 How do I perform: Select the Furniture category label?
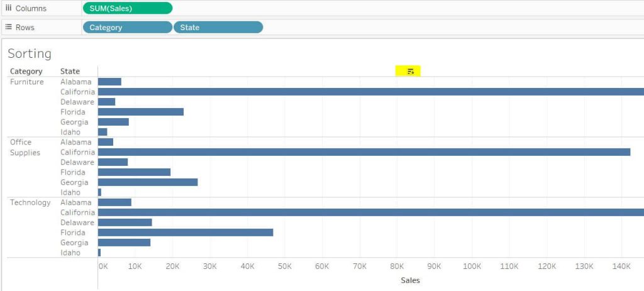tap(27, 82)
